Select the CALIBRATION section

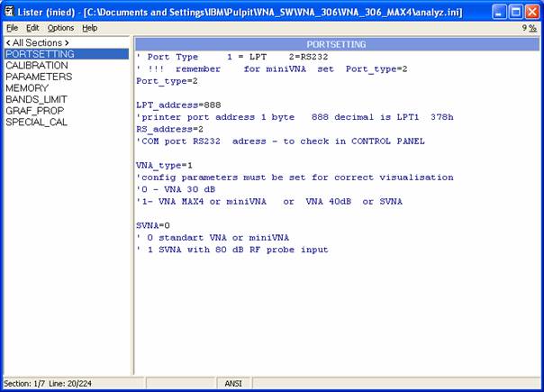(37, 66)
